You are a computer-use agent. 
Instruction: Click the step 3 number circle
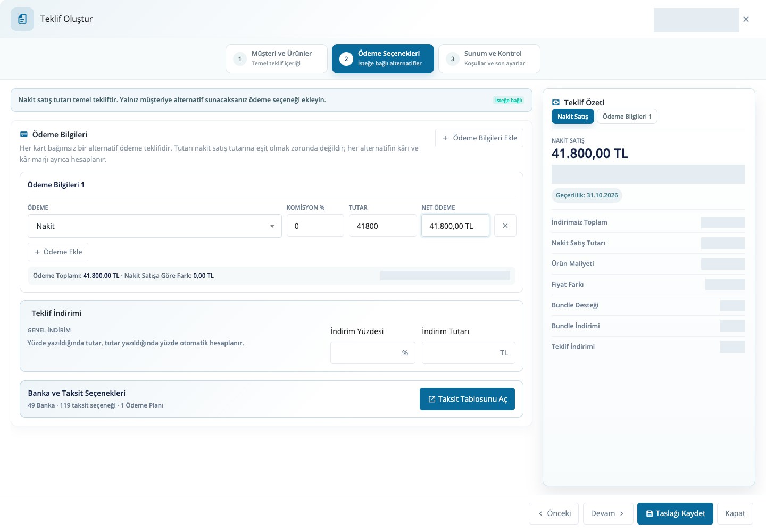453,59
